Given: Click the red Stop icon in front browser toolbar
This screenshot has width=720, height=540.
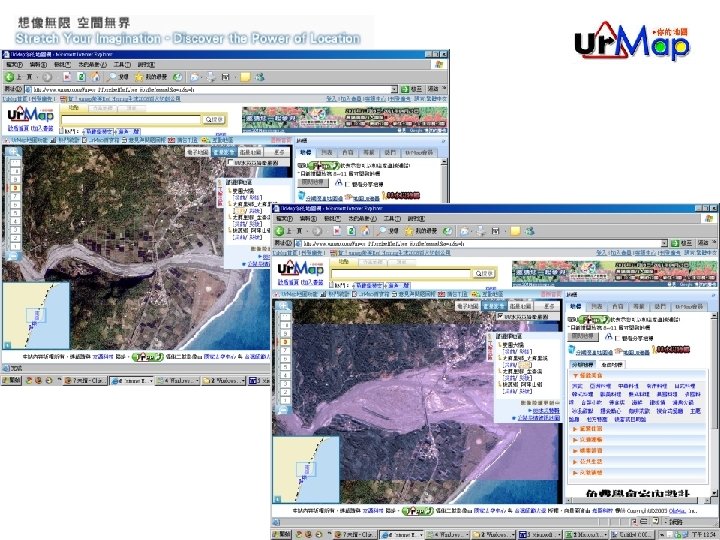Looking at the screenshot, I should [337, 231].
